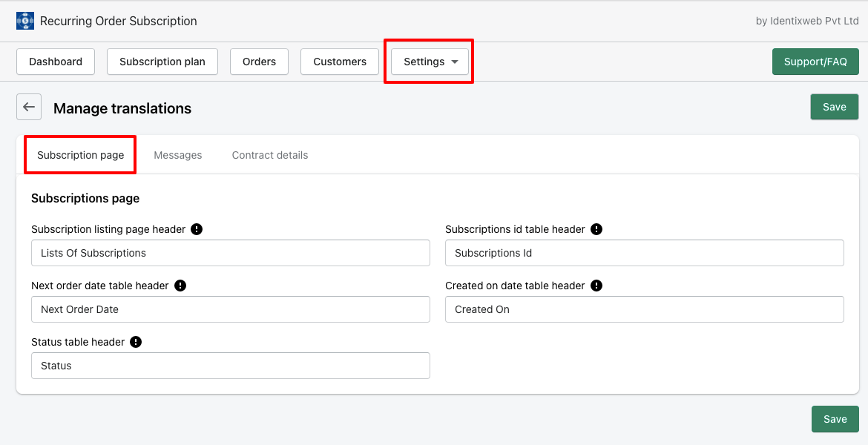The width and height of the screenshot is (868, 445).
Task: Show info for Subscription listing page header
Action: pyautogui.click(x=197, y=229)
